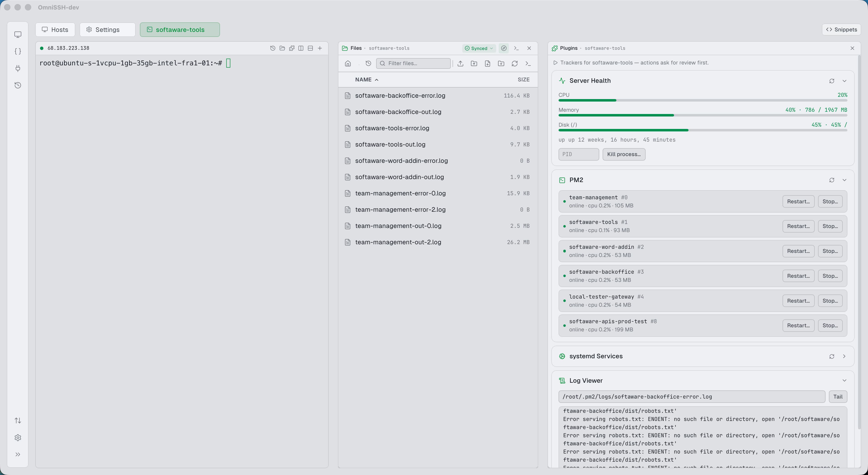The image size is (868, 475).
Task: Select the softaware-tools session tab
Action: [180, 30]
